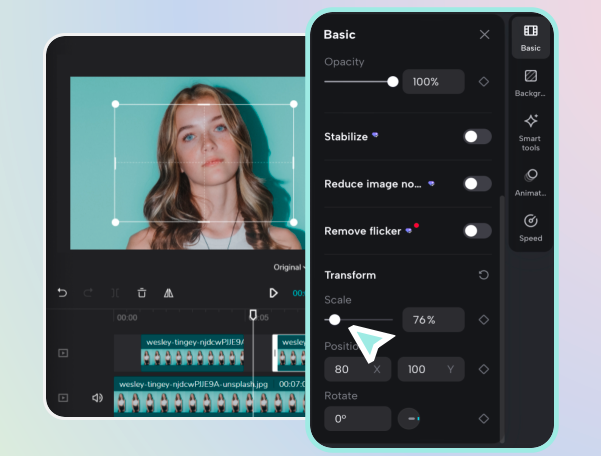601x456 pixels.
Task: Open the Original aspect ratio dropdown
Action: click(289, 267)
